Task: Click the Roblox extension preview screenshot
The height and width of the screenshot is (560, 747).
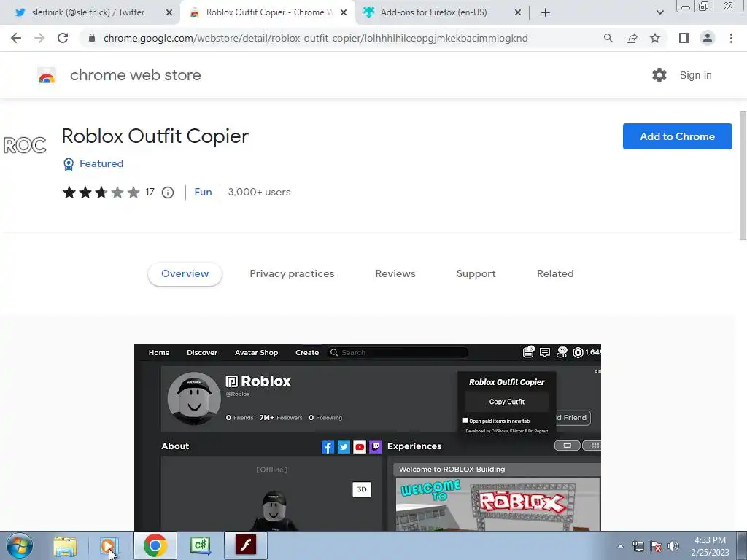Action: click(x=368, y=437)
